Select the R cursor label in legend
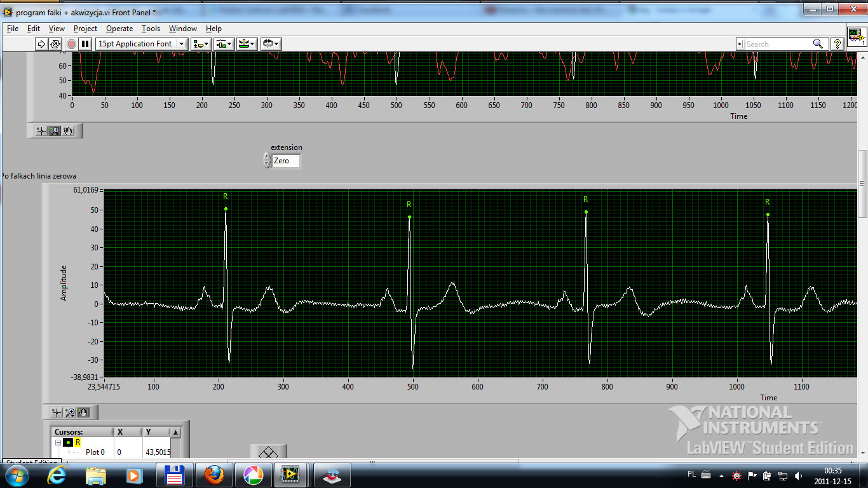Viewport: 868px width, 488px height. (x=78, y=442)
